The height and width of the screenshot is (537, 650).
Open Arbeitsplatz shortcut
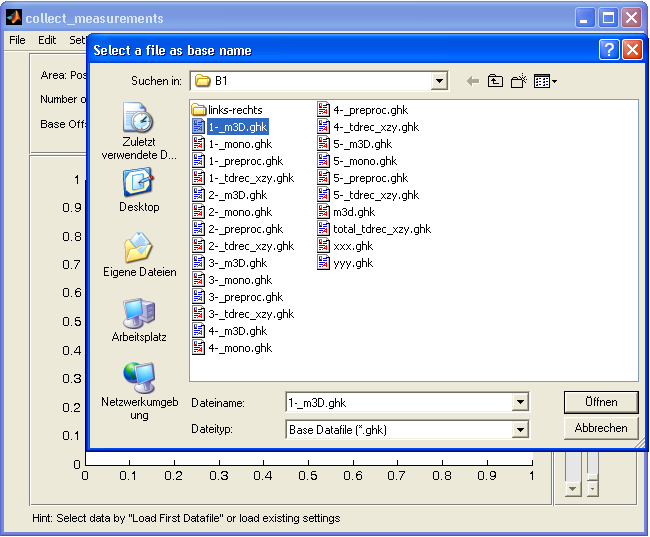139,320
